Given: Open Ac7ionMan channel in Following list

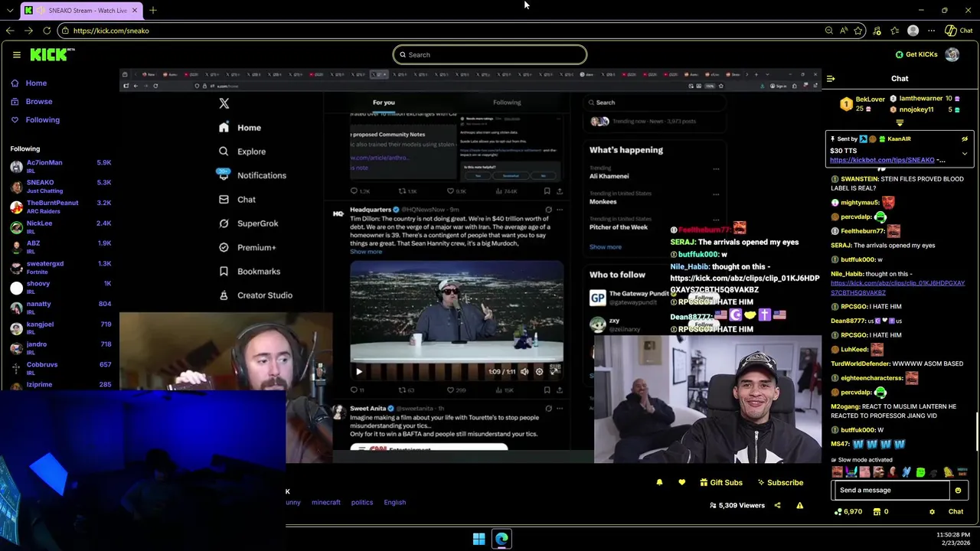Looking at the screenshot, I should coord(60,166).
